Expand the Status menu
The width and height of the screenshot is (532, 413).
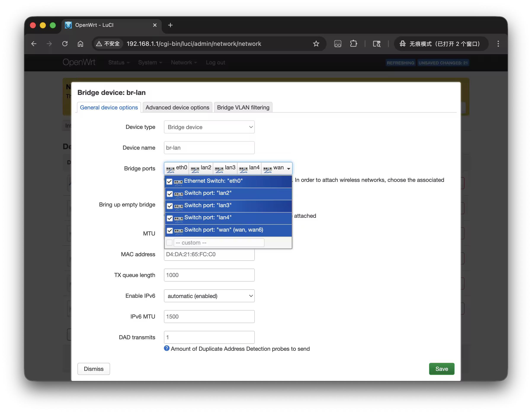tap(119, 62)
